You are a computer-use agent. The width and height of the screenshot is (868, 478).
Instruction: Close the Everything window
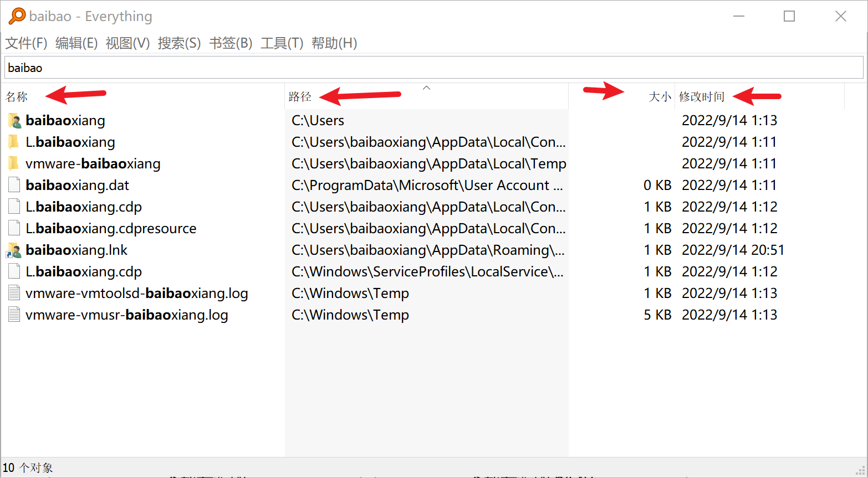tap(841, 16)
